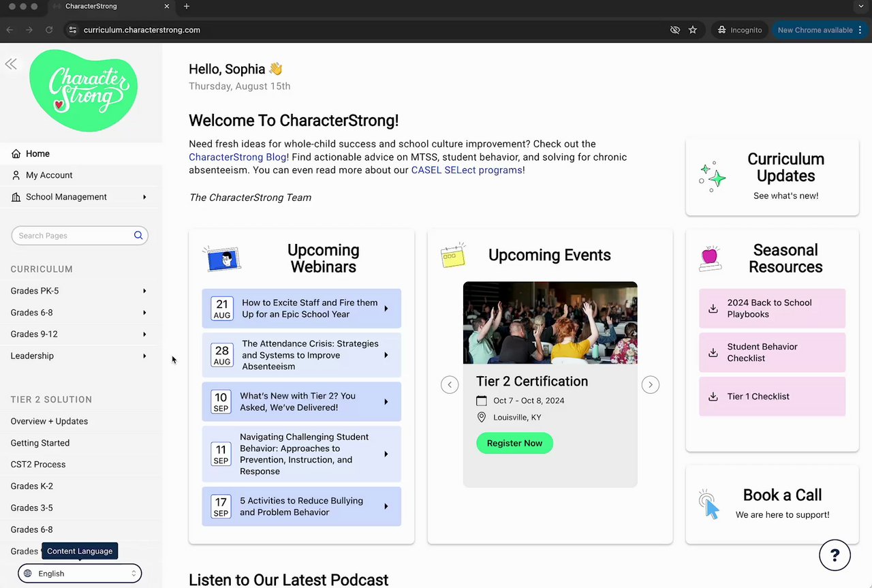Click download icon for 2024 Back to School Playbooks

click(x=713, y=309)
